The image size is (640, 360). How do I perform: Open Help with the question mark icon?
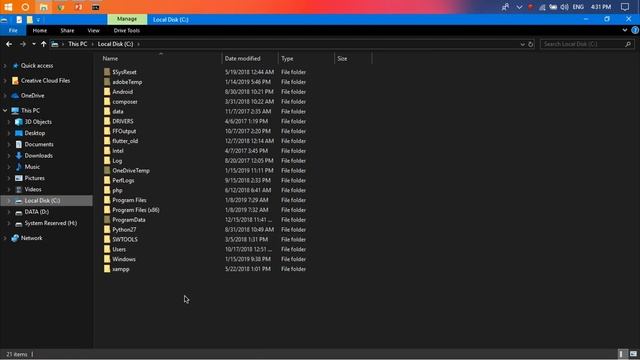(x=635, y=30)
